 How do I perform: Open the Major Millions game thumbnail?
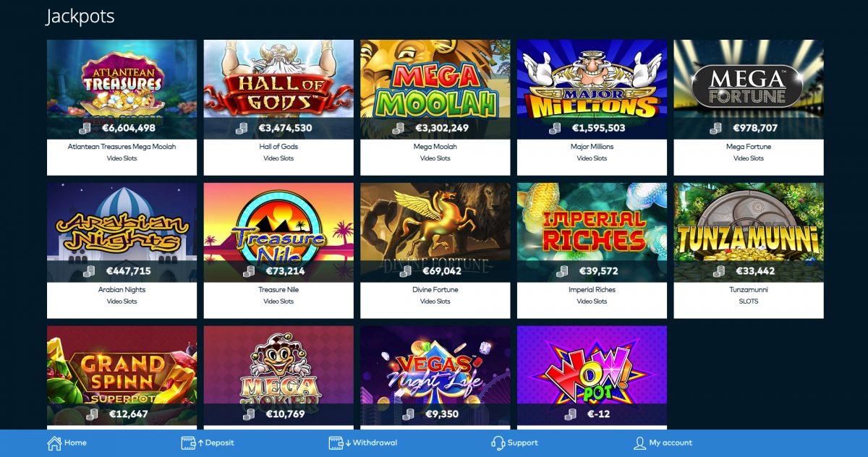click(x=592, y=89)
